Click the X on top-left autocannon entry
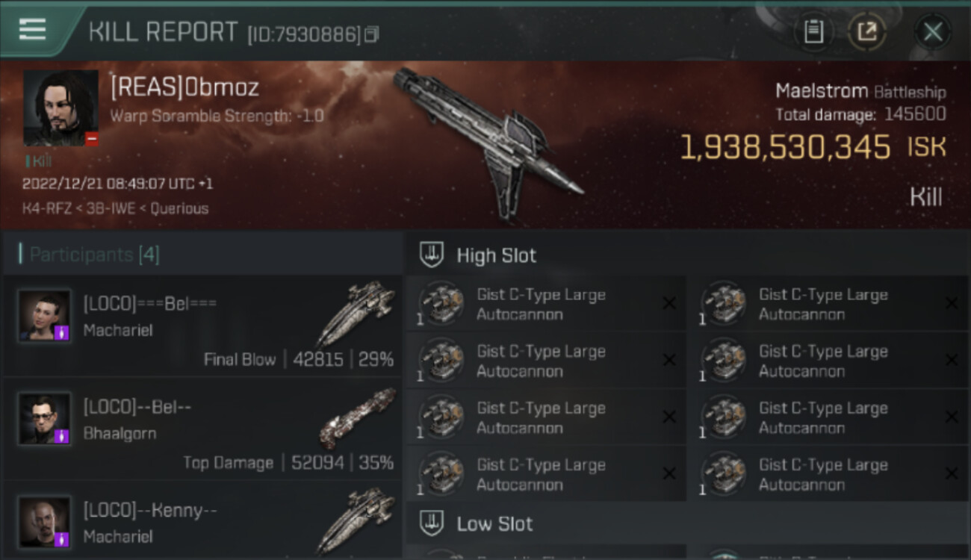The height and width of the screenshot is (560, 971). pos(668,303)
